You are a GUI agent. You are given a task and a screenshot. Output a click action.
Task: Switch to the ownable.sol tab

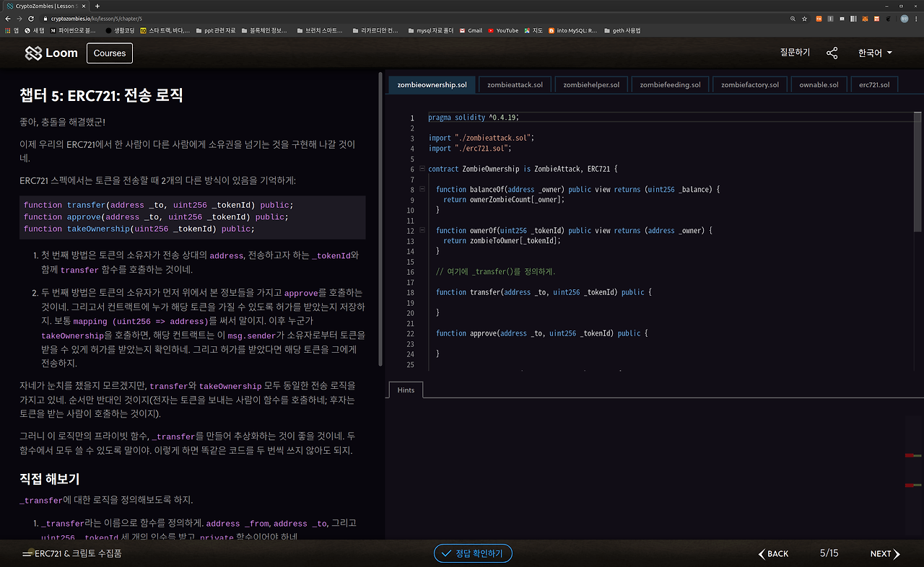tap(819, 84)
